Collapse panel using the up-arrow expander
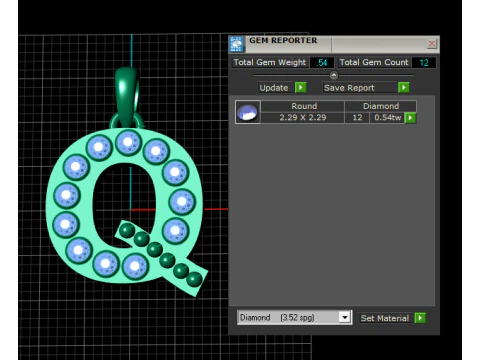 [x=334, y=75]
